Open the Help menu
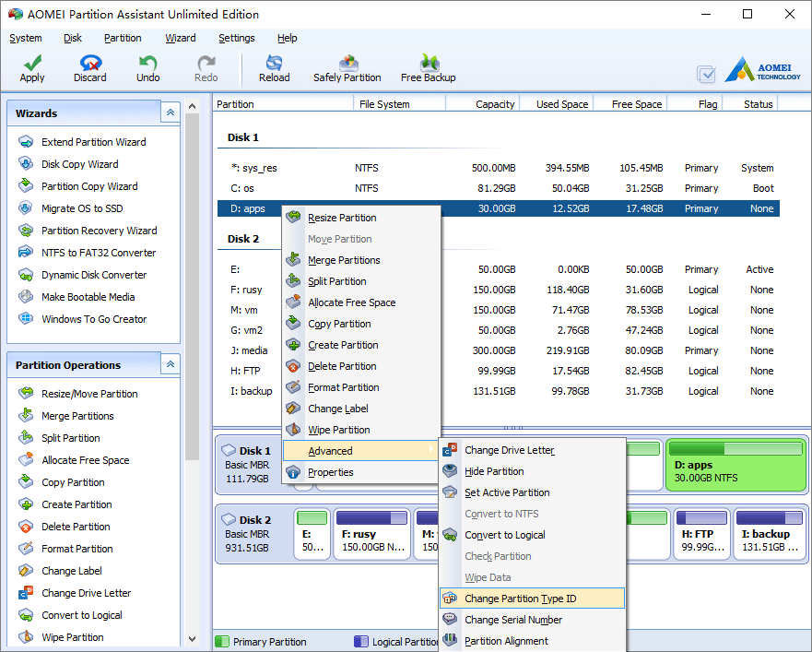The height and width of the screenshot is (652, 812). (x=287, y=38)
